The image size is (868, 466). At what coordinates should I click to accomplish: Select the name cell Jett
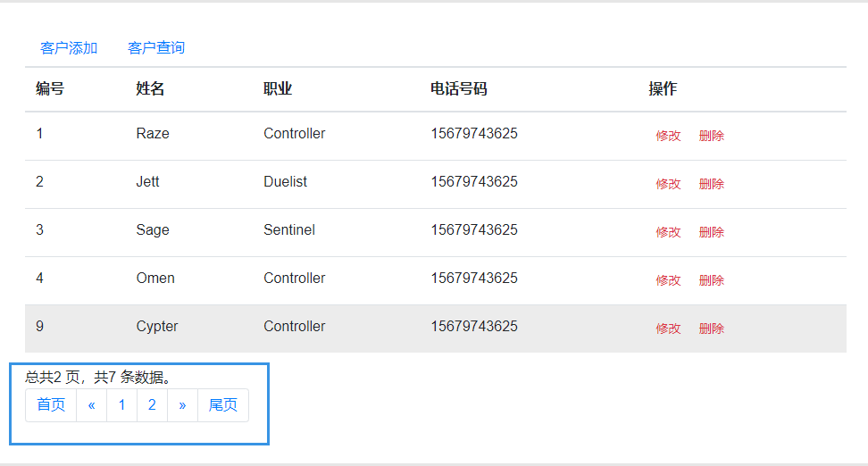tap(148, 181)
